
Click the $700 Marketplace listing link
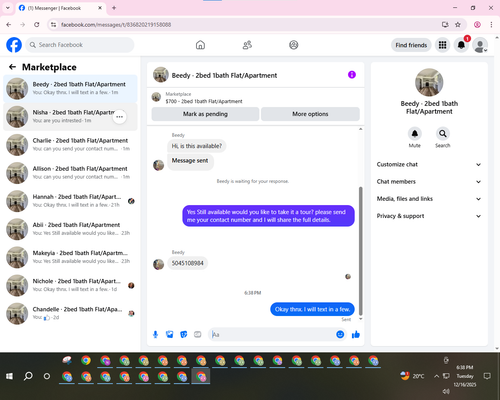click(x=204, y=101)
